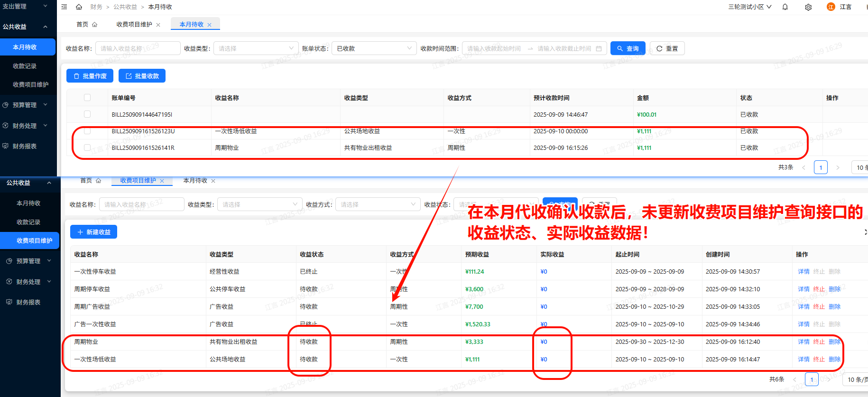
Task: Close the 收费项目维护 tab in top bar
Action: pyautogui.click(x=158, y=25)
